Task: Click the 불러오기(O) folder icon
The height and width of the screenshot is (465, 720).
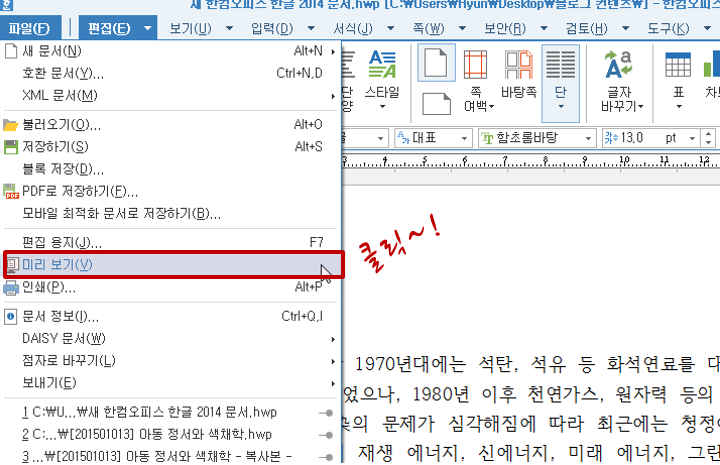Action: (11, 125)
